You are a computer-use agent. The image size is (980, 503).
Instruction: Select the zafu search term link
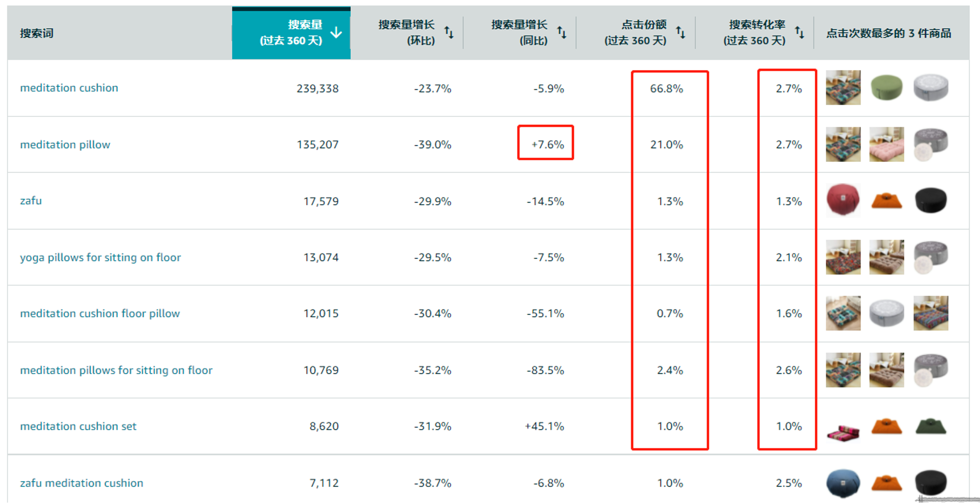click(30, 201)
